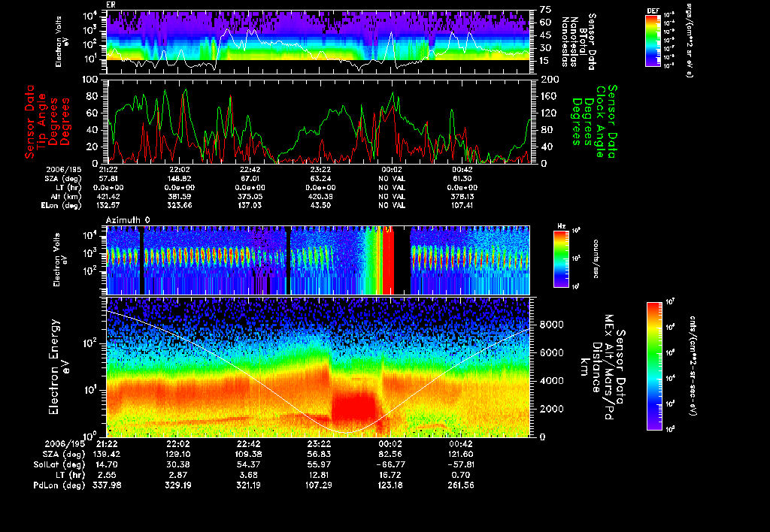The width and height of the screenshot is (770, 532).
Task: Click the Hz counts/sec color bar
Action: 561,258
